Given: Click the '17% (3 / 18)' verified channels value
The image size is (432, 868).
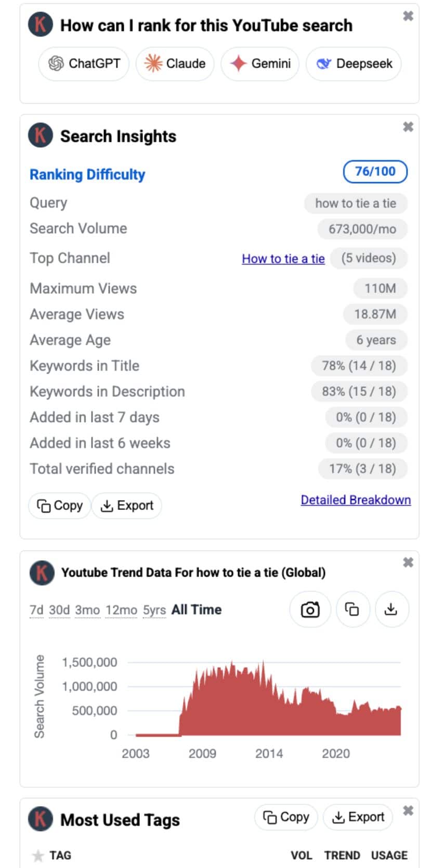Looking at the screenshot, I should [363, 469].
